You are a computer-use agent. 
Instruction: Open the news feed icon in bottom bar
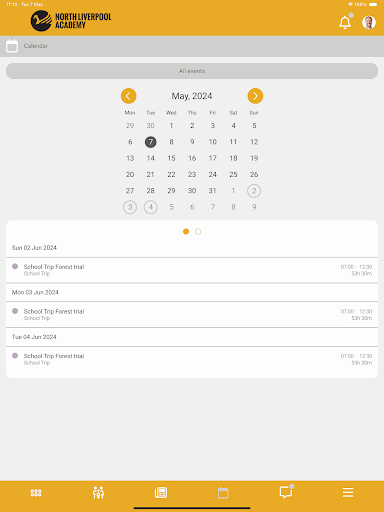click(x=161, y=493)
